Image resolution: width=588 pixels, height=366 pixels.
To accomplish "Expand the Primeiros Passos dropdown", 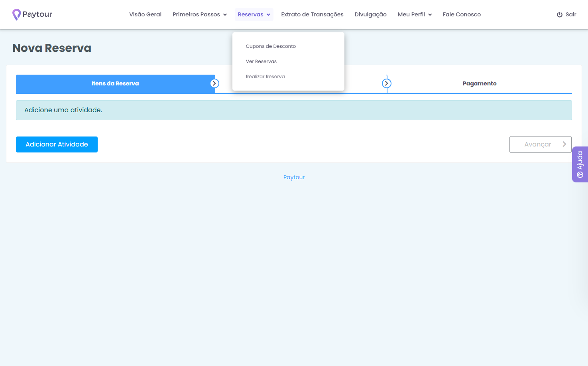I will [200, 14].
